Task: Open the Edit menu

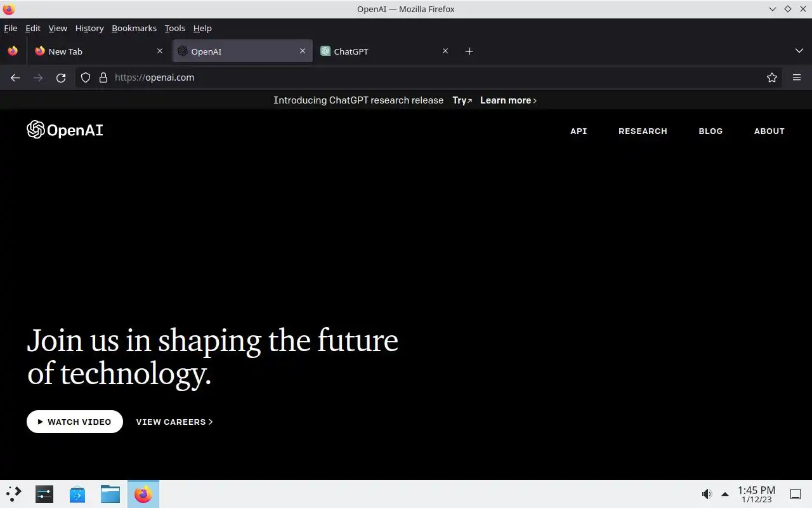Action: point(33,28)
